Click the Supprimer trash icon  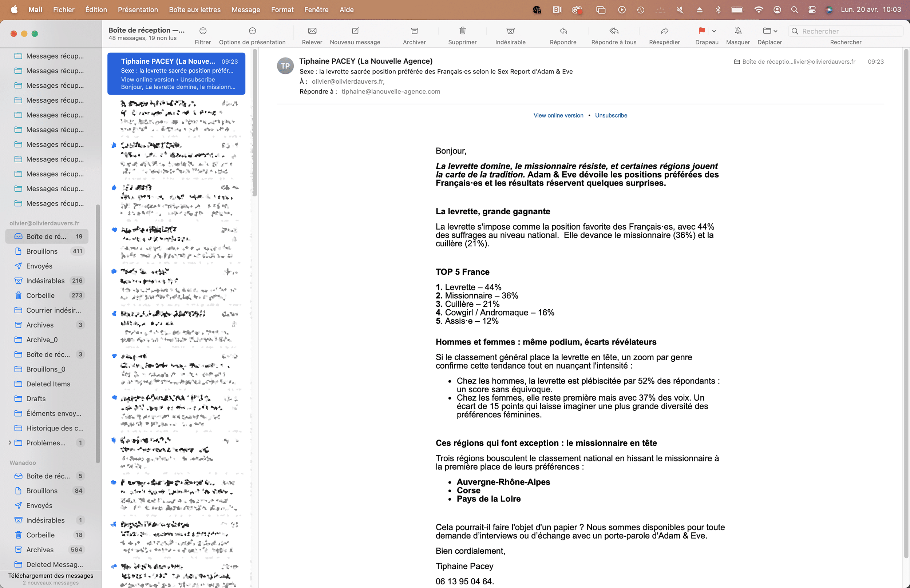pyautogui.click(x=462, y=31)
